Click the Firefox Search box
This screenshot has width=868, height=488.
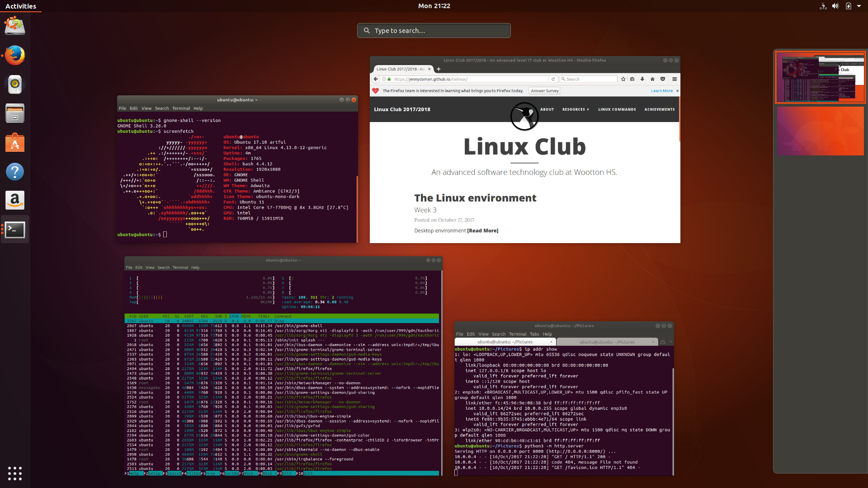point(588,79)
